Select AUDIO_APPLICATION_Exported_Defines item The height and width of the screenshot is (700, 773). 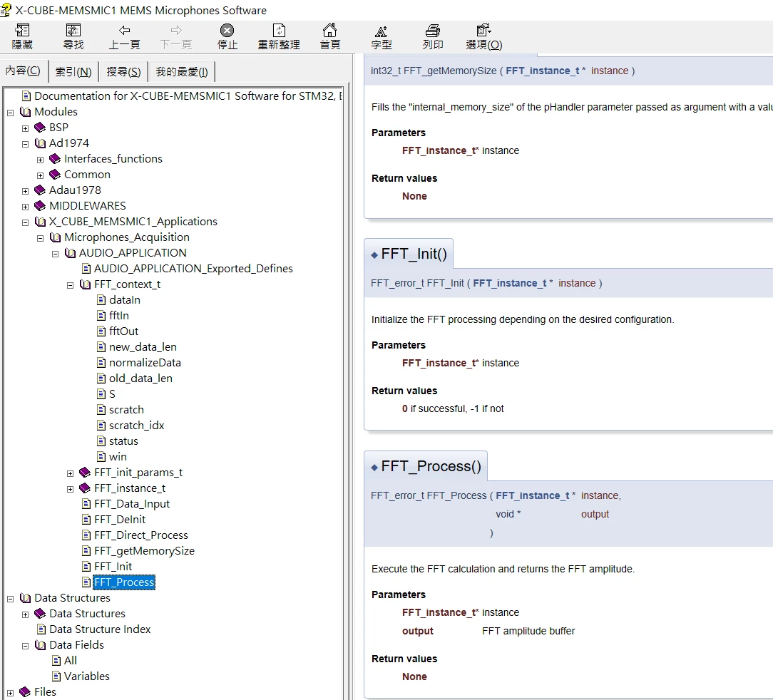tap(193, 269)
